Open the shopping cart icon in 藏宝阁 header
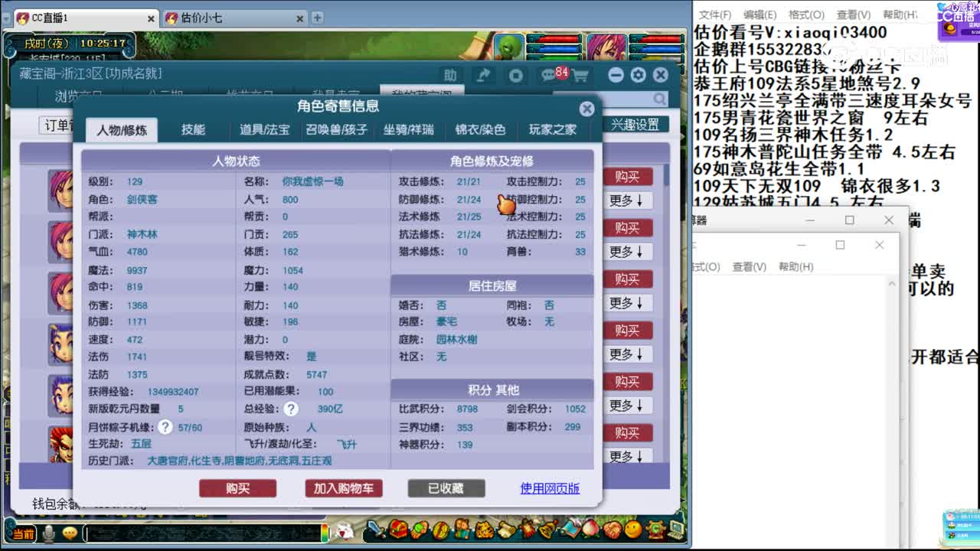This screenshot has height=551, width=980. point(580,76)
